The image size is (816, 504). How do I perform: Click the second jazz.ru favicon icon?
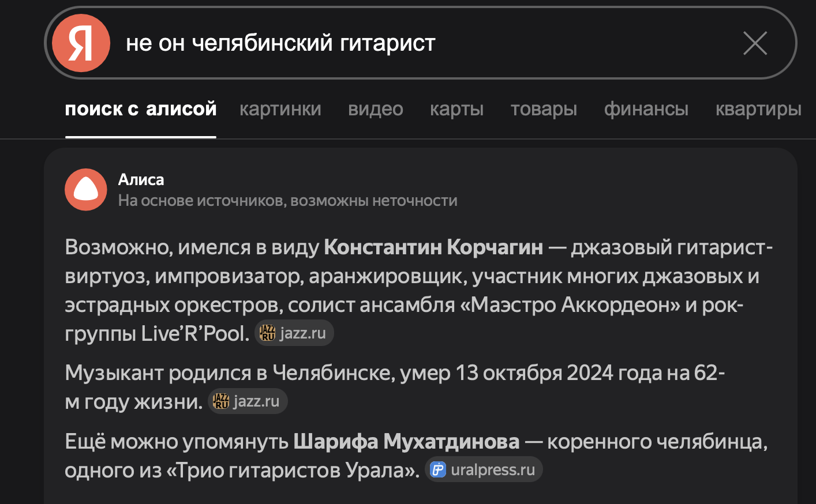pyautogui.click(x=221, y=401)
